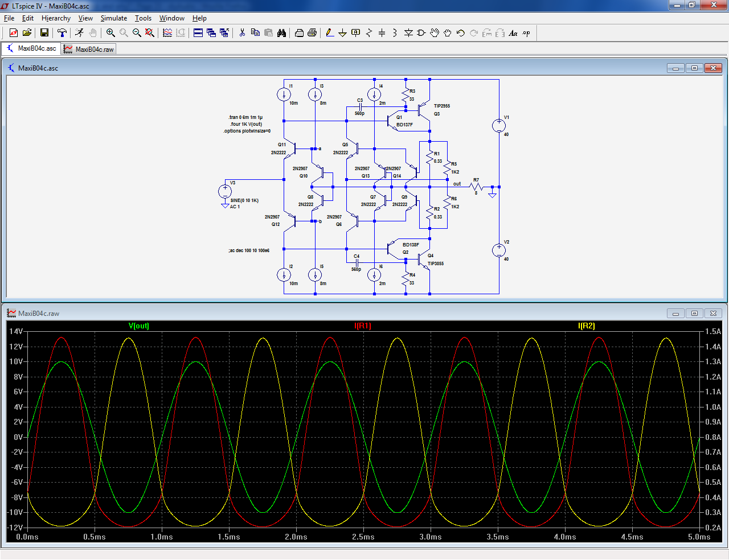
Task: Click the Open file folder icon
Action: click(27, 33)
